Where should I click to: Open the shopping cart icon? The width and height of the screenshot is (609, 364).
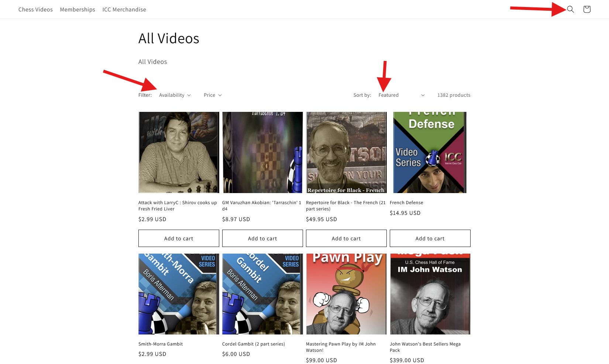tap(587, 9)
